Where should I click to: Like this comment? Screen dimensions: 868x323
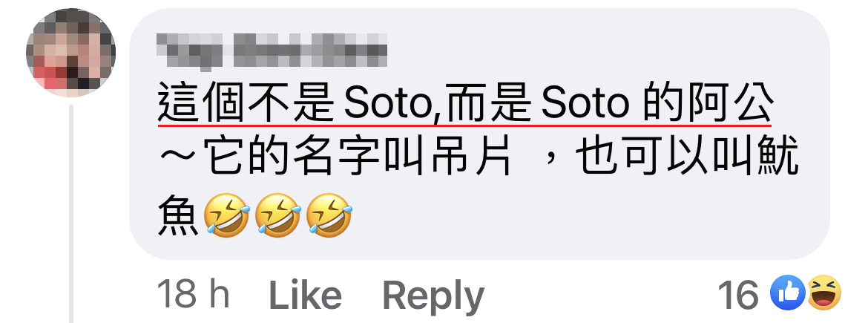305,295
